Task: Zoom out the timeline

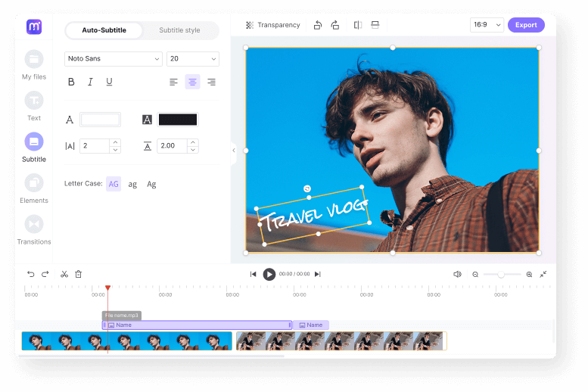Action: click(x=475, y=275)
